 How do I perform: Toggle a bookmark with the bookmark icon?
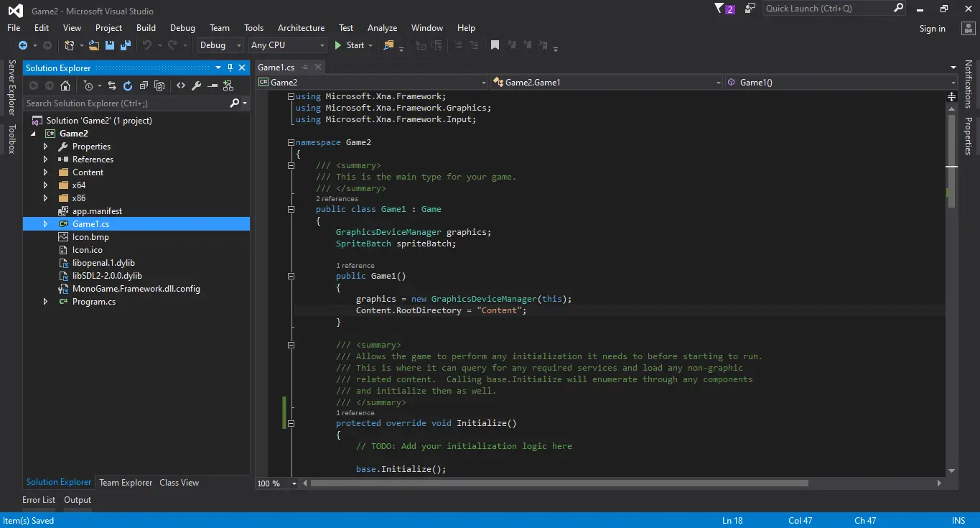495,45
